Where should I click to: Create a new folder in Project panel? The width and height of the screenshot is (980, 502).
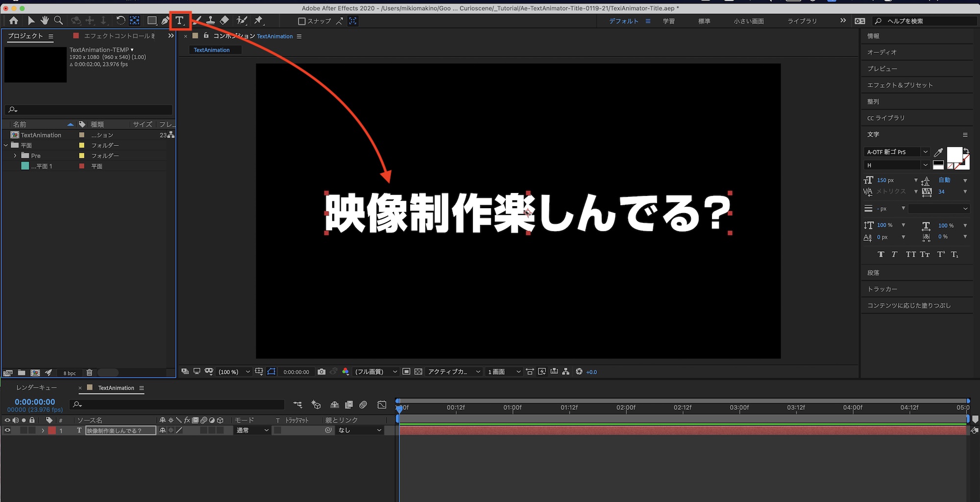(22, 373)
